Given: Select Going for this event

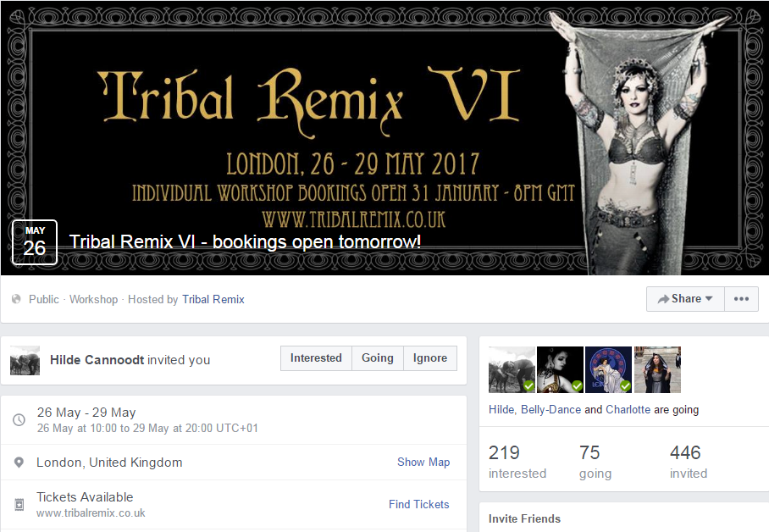Looking at the screenshot, I should click(378, 358).
